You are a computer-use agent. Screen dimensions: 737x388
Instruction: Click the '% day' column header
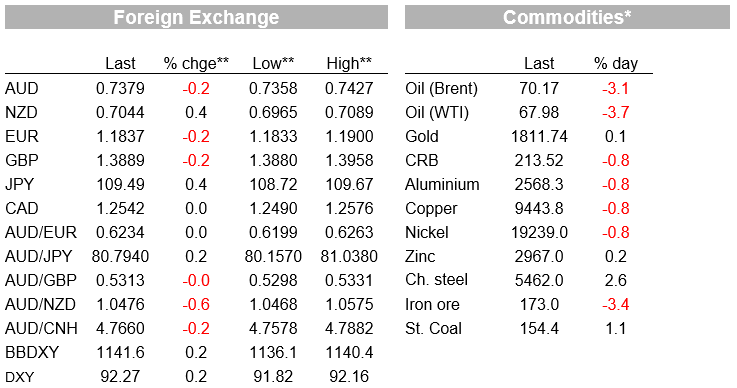tap(616, 63)
